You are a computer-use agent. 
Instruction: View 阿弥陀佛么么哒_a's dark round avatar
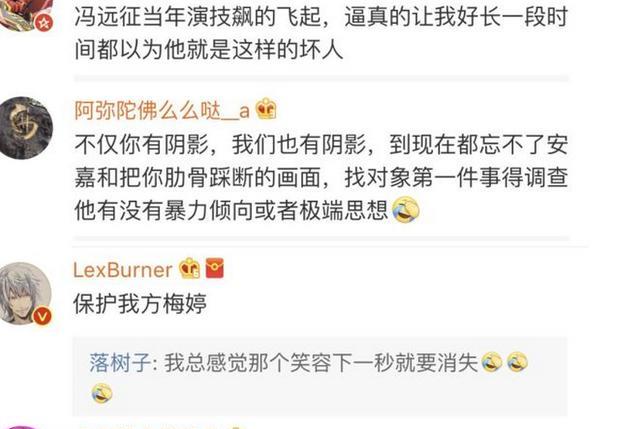pyautogui.click(x=25, y=128)
